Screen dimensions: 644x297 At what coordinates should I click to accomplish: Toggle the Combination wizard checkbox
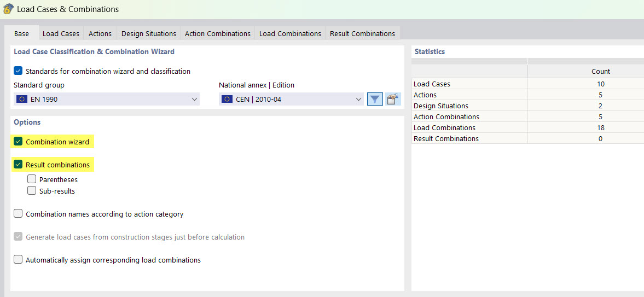coord(19,142)
